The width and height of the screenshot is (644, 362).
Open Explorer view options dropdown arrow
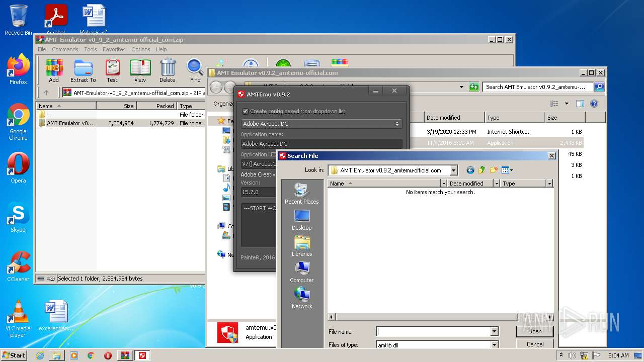tap(567, 104)
